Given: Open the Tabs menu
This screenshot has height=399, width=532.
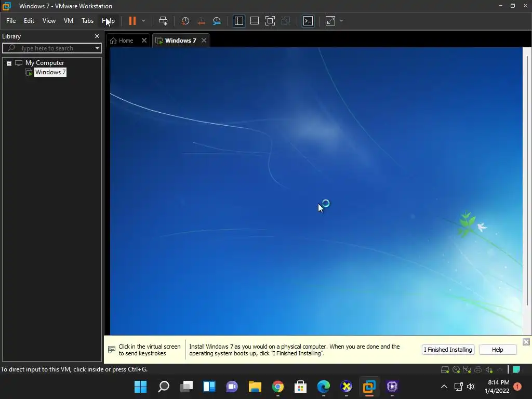Looking at the screenshot, I should (x=87, y=21).
